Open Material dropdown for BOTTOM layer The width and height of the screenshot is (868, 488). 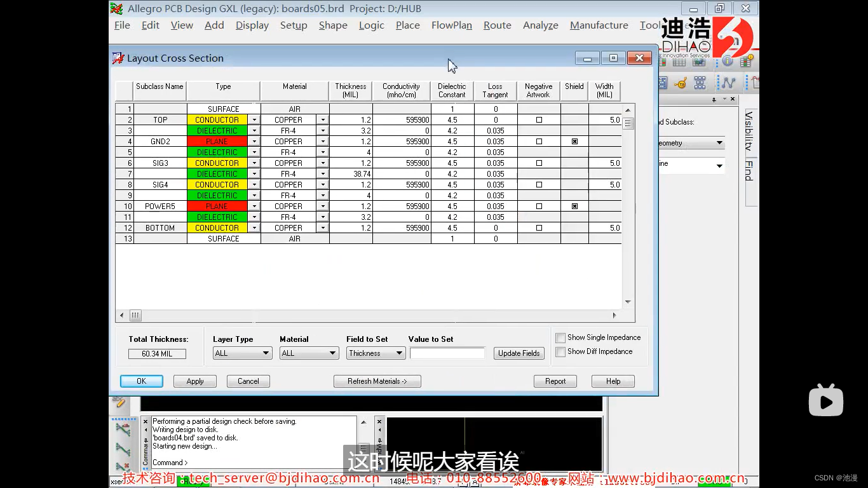point(323,228)
